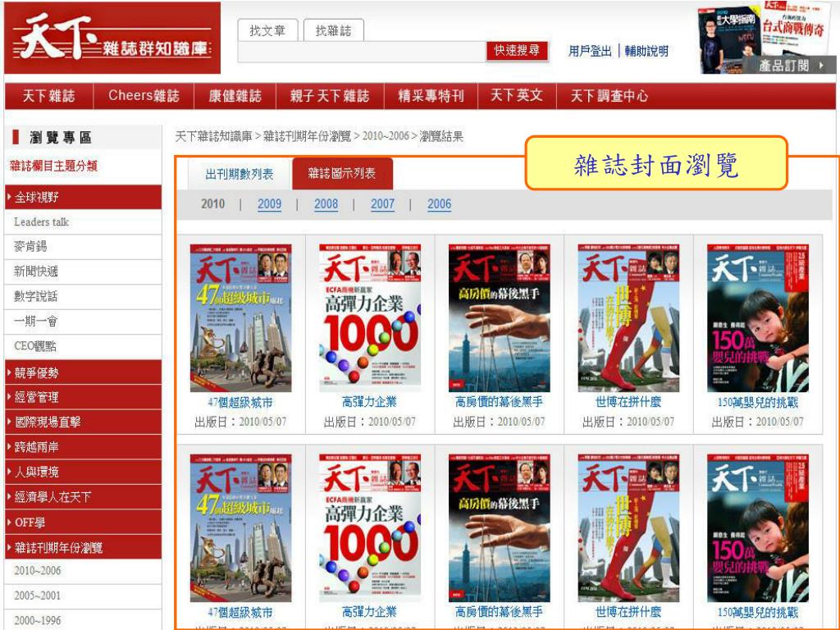Open the 47個超級城市 cover in the first row

tap(240, 318)
